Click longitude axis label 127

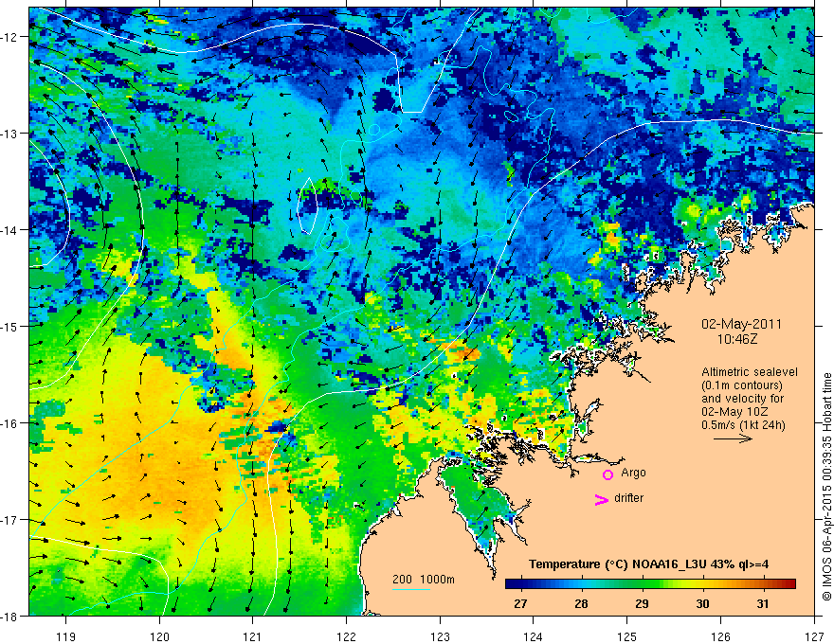click(814, 637)
